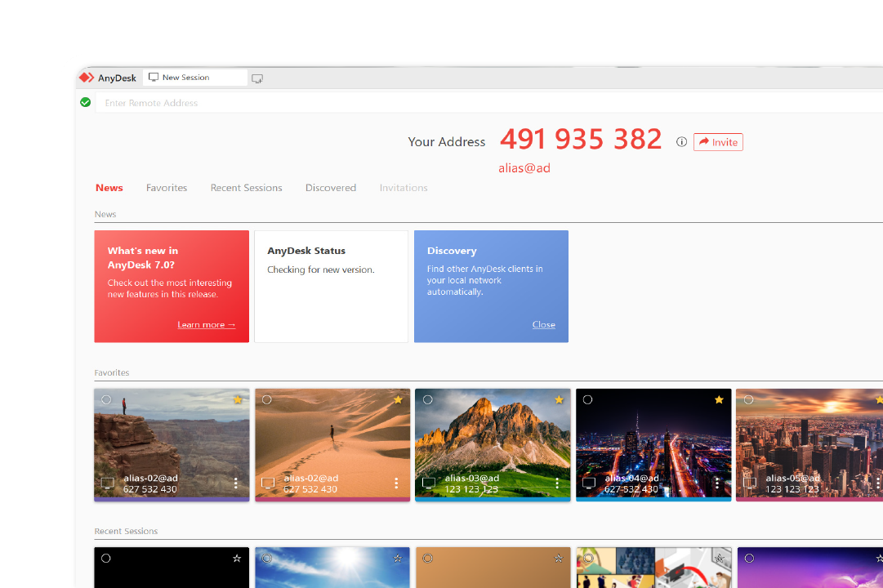Select the canyon card using its circle
This screenshot has height=588, width=883.
106,400
